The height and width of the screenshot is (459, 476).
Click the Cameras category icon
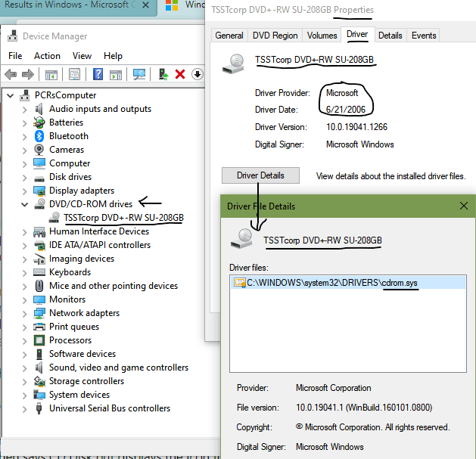pyautogui.click(x=39, y=150)
